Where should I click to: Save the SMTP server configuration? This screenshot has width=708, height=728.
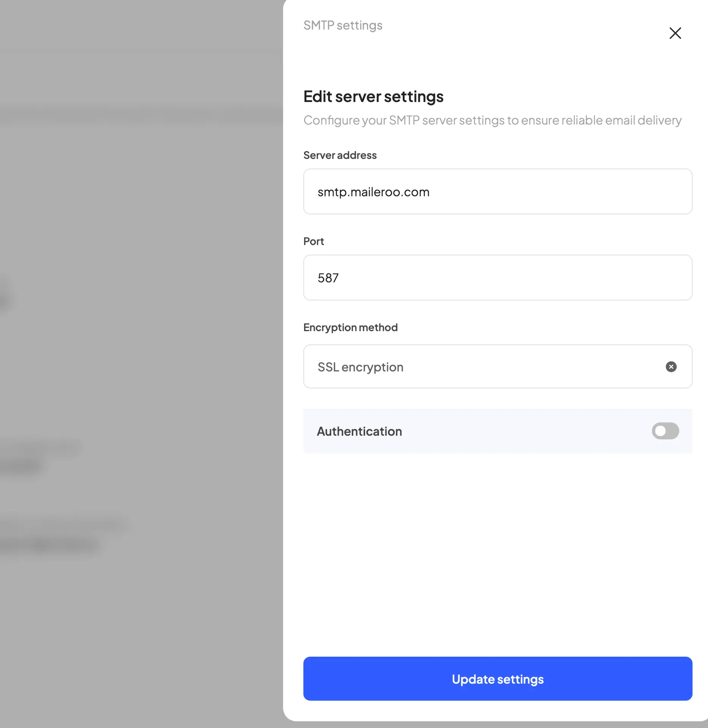(498, 679)
